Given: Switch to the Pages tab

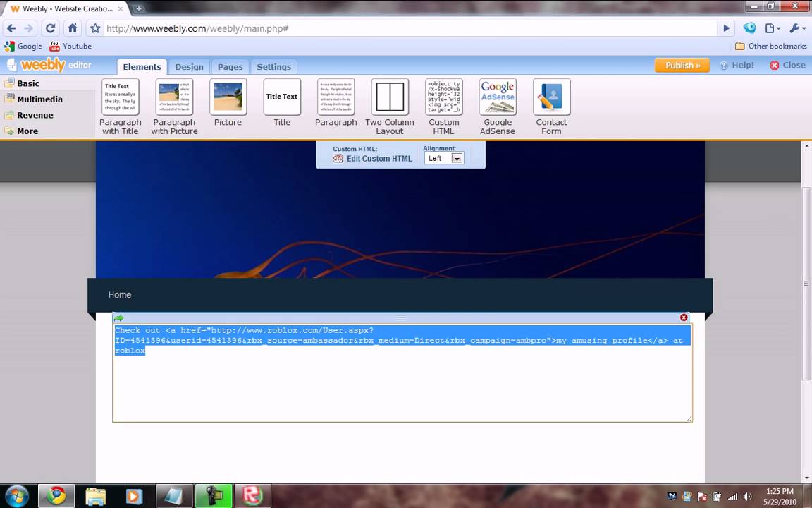Looking at the screenshot, I should (230, 67).
